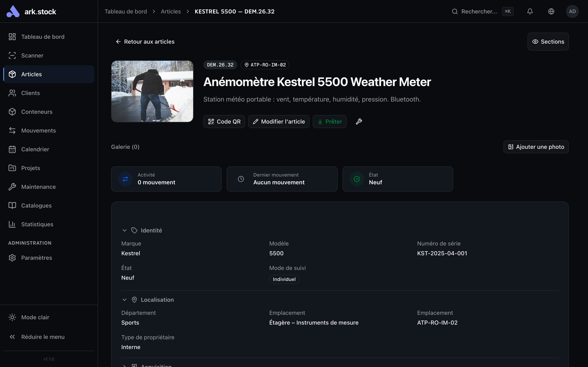Open the Calendrier page
This screenshot has width=588, height=367.
click(x=35, y=149)
